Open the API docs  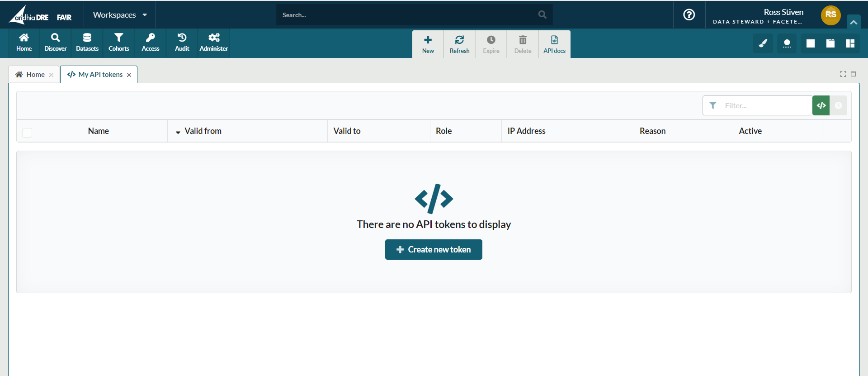555,44
